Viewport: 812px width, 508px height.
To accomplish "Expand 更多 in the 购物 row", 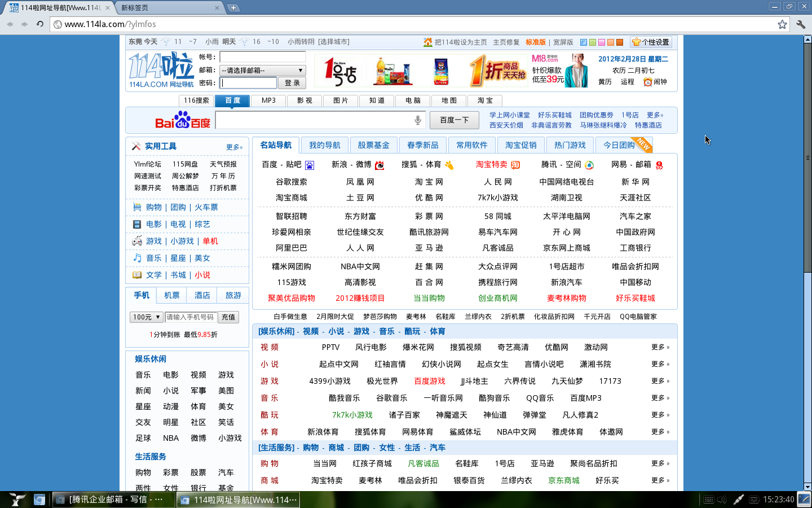I will pos(660,463).
